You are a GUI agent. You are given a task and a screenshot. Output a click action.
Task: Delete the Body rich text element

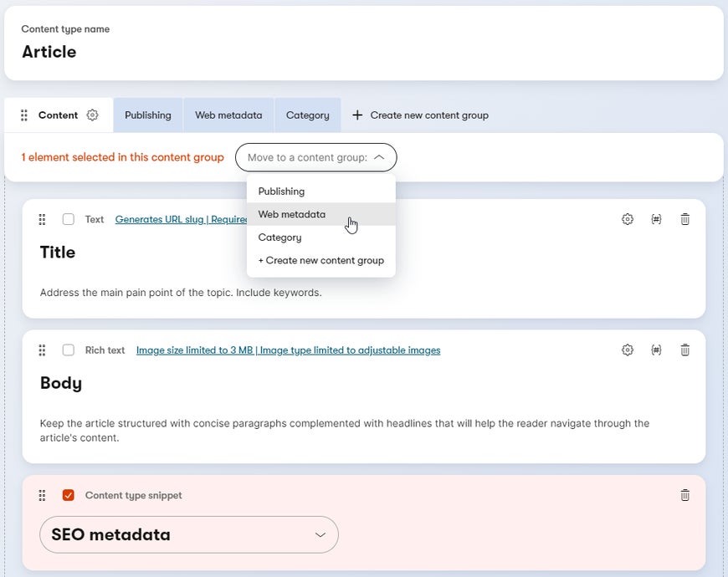pos(685,350)
